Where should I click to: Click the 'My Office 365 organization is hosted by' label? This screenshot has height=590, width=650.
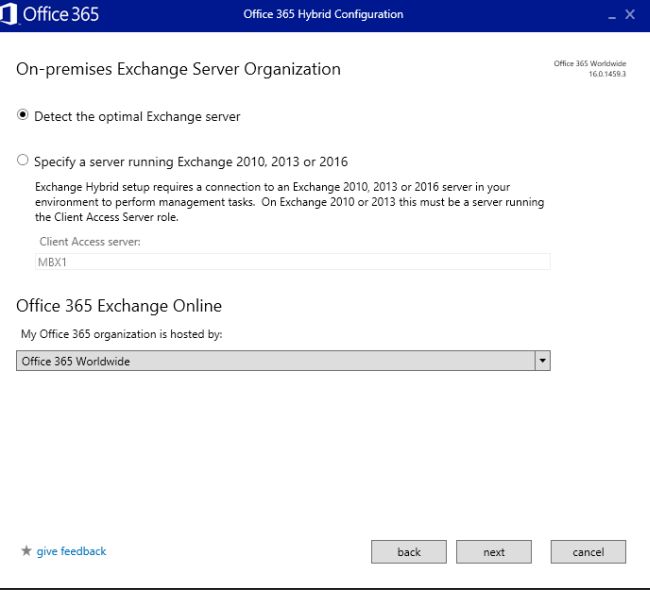click(x=121, y=334)
